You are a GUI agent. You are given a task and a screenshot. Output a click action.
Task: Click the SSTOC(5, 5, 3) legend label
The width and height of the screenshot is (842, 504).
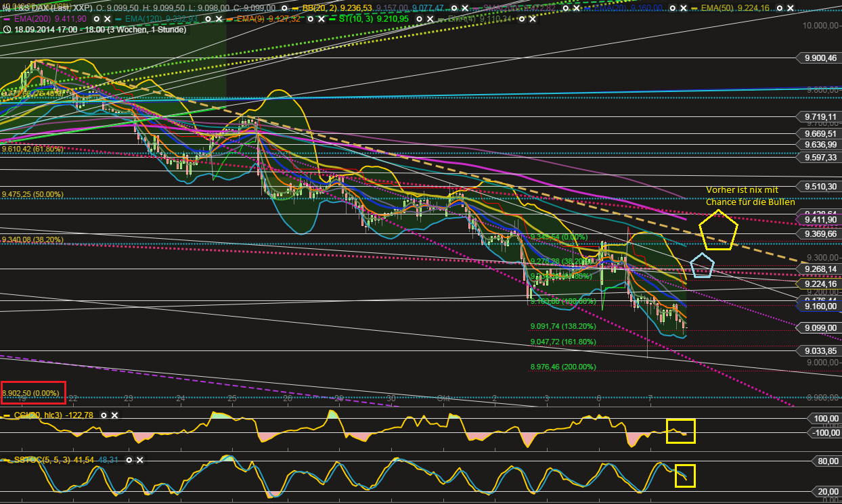(43, 460)
